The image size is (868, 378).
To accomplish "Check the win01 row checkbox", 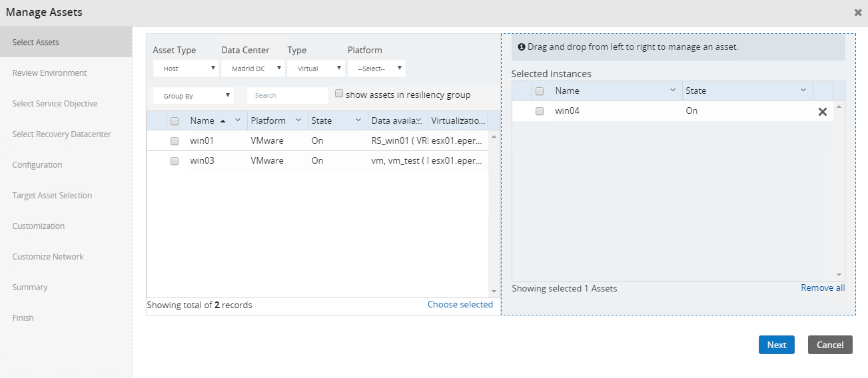I will (175, 141).
